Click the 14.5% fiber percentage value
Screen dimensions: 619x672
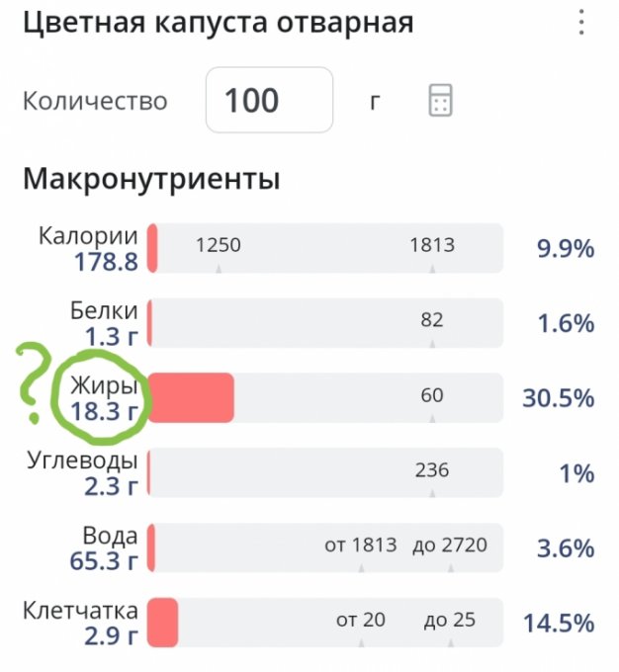click(558, 624)
